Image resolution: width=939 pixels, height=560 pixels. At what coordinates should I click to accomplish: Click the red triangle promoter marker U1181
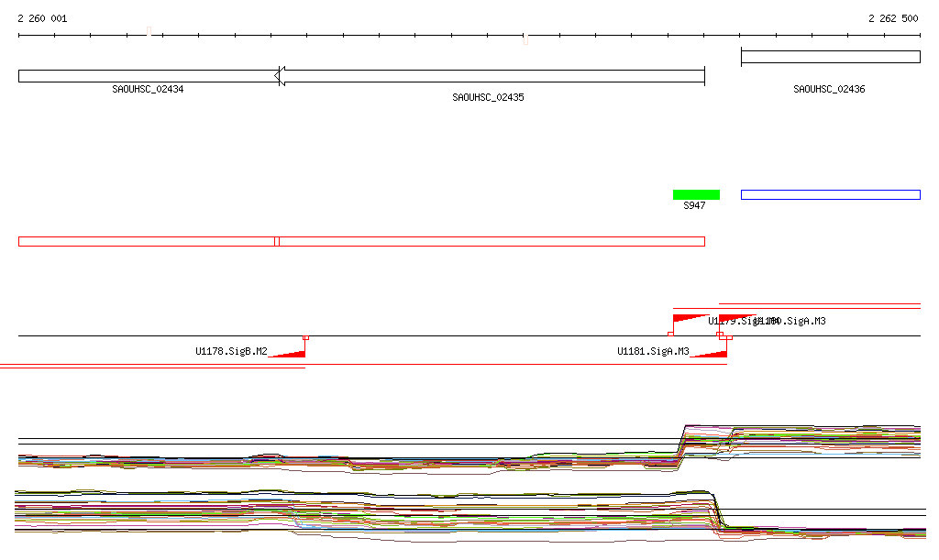pyautogui.click(x=709, y=354)
